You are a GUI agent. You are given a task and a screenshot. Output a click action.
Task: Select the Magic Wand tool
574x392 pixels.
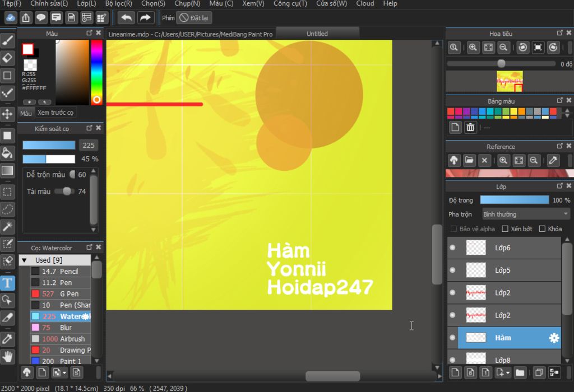[7, 227]
